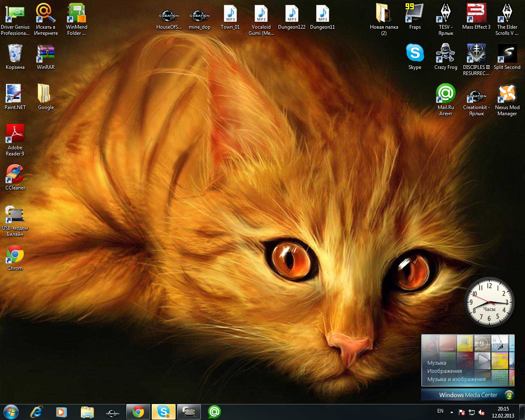
Task: Click the Town_01 MP3 file
Action: [230, 15]
